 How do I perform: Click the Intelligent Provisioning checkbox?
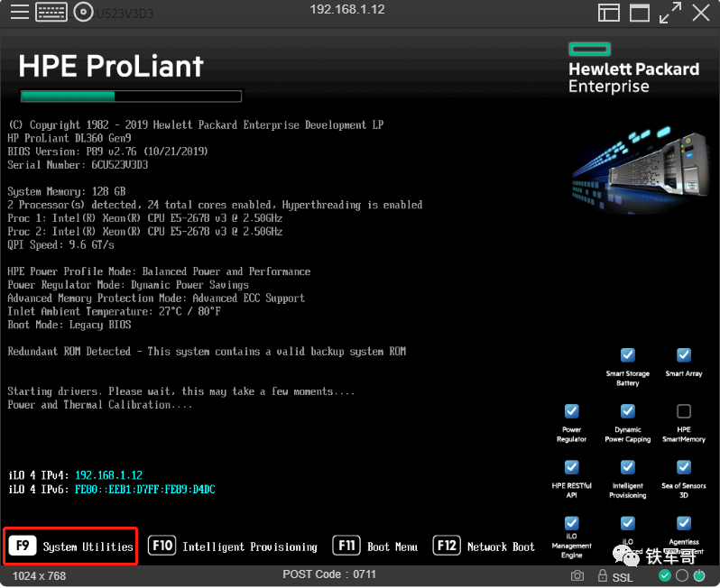628,467
